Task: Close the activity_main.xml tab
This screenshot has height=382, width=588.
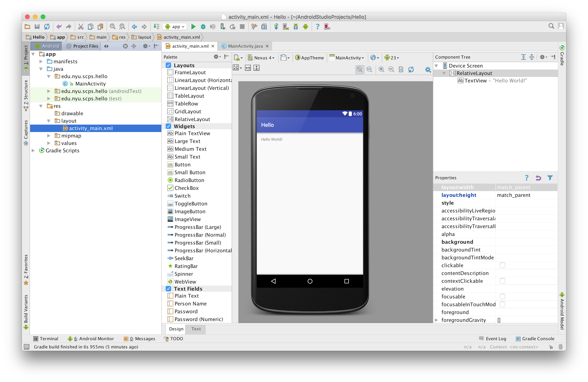Action: (213, 46)
